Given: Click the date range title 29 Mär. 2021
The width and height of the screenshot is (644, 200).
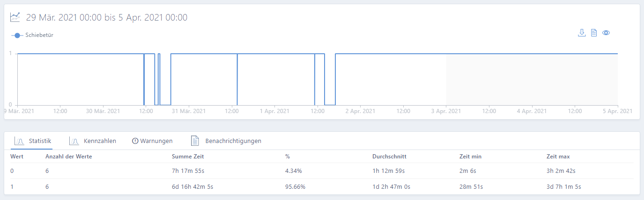Looking at the screenshot, I should point(107,18).
